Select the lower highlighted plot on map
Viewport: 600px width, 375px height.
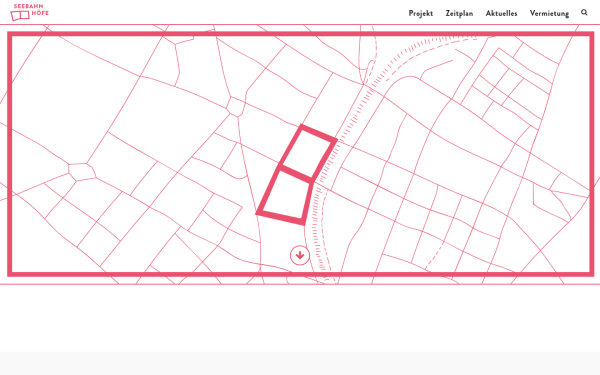[285, 195]
